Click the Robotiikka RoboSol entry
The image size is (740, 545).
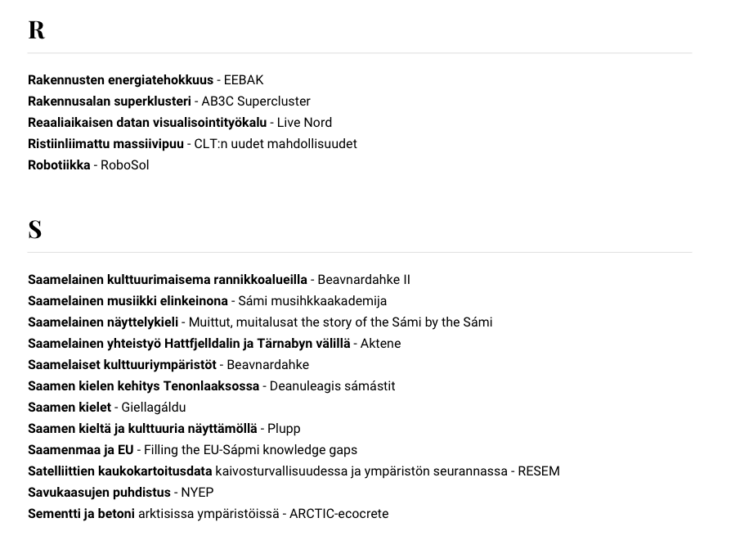tap(88, 165)
